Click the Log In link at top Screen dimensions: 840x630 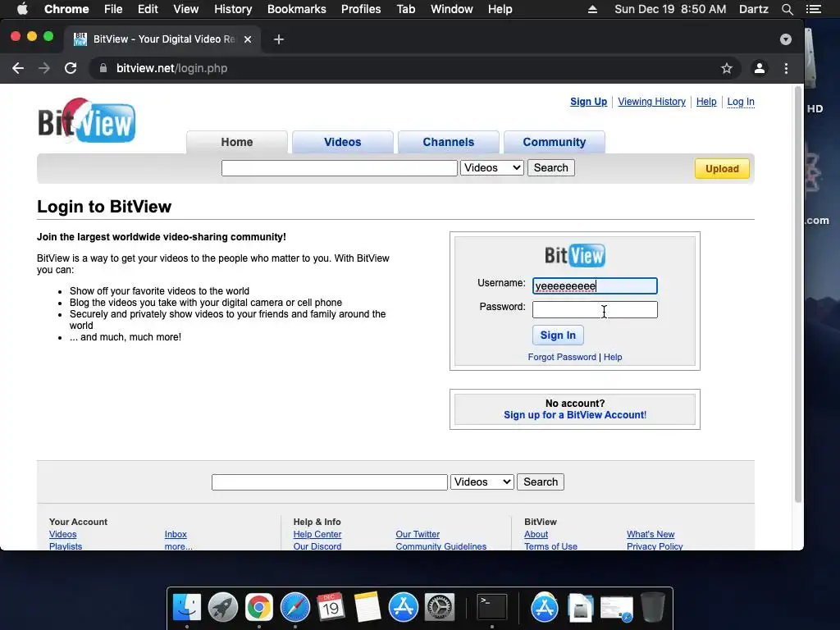click(741, 102)
